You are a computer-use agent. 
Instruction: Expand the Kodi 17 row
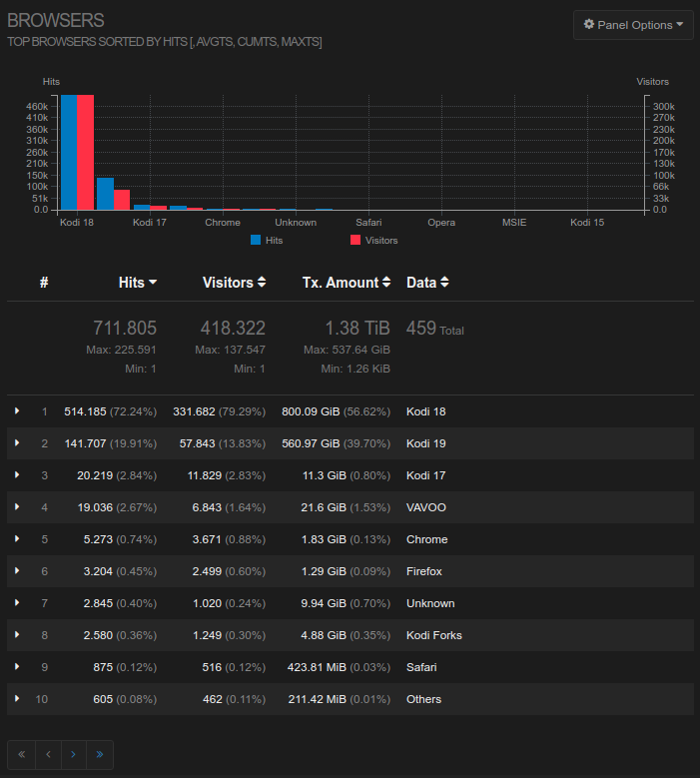coord(17,475)
